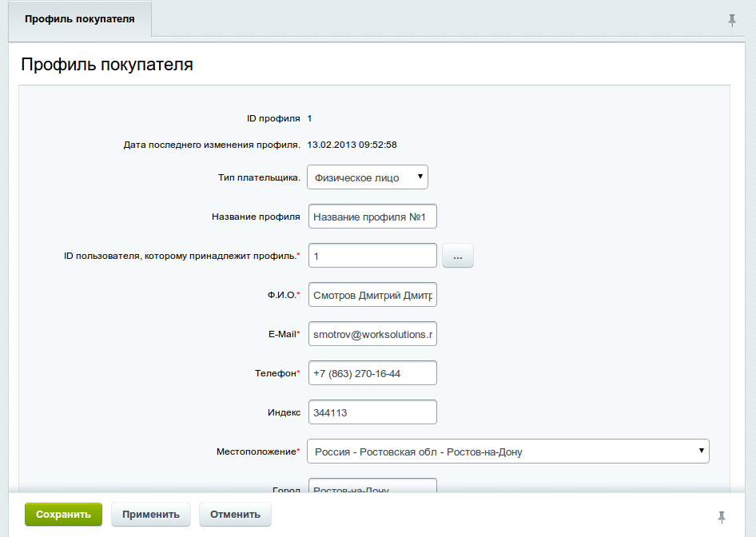Click the Профиль покупателя page heading
Viewport: 756px width, 537px height.
pos(107,65)
